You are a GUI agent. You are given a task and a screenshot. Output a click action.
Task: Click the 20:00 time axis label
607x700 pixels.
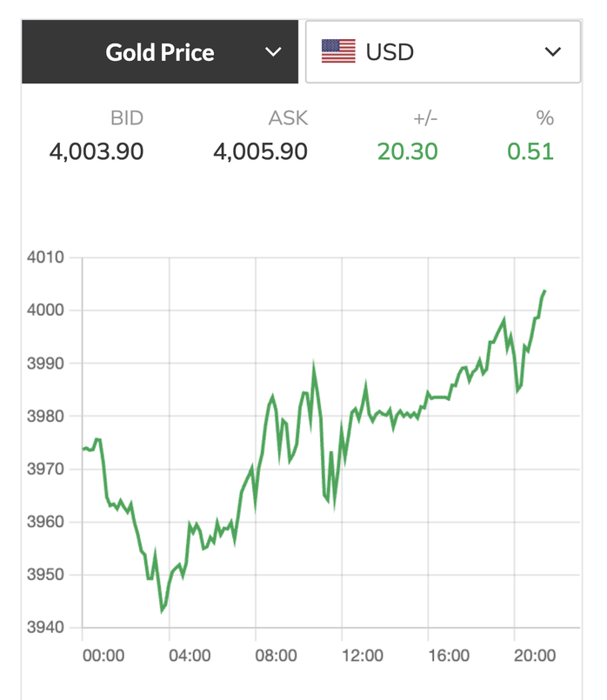click(535, 655)
